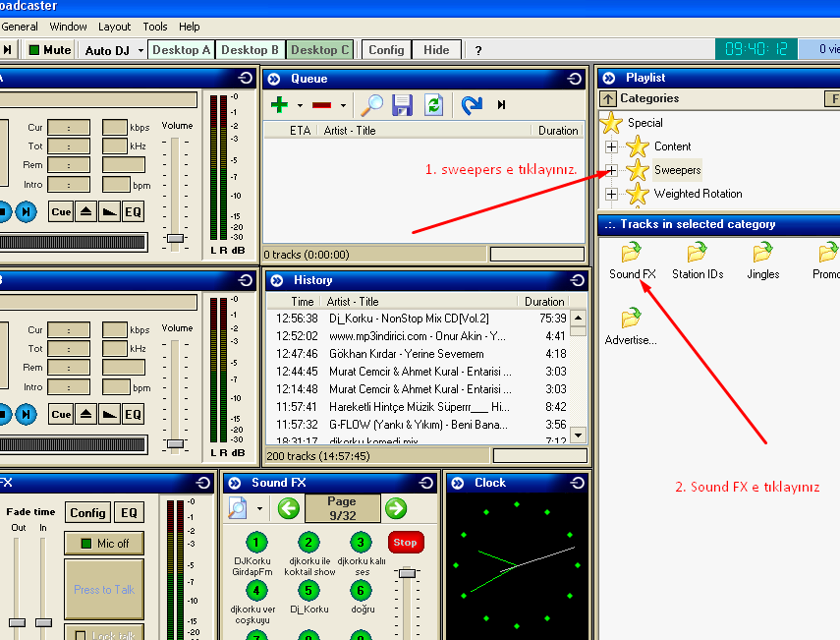The height and width of the screenshot is (640, 840).
Task: Toggle the Mute button in the toolbar
Action: click(x=49, y=49)
